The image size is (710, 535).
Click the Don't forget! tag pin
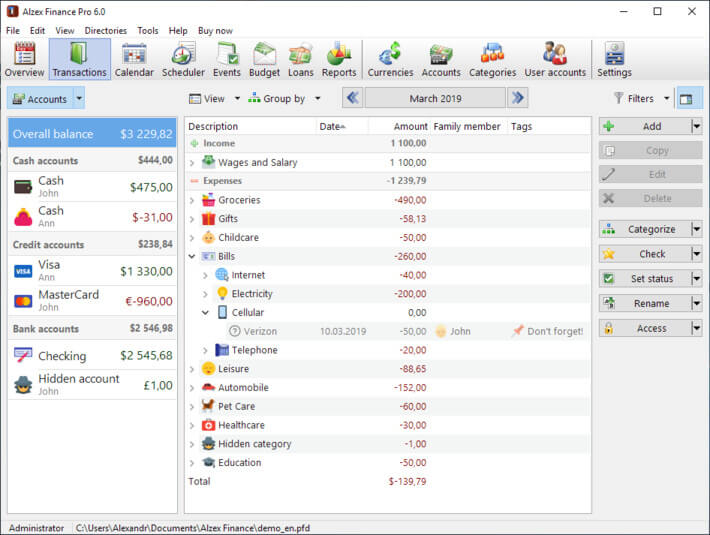pos(518,331)
